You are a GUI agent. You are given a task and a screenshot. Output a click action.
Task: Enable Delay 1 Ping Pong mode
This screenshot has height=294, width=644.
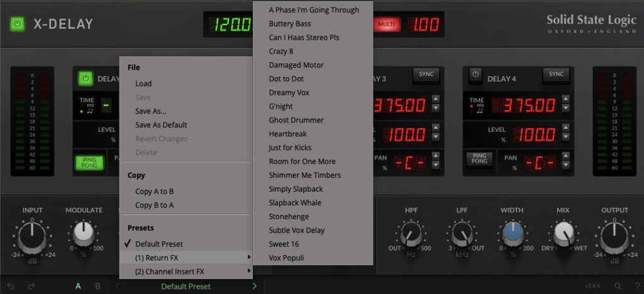[x=89, y=162]
